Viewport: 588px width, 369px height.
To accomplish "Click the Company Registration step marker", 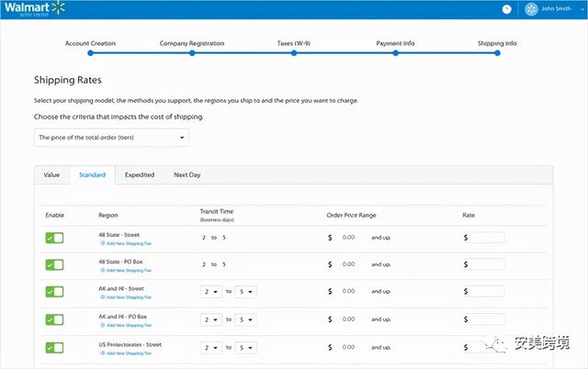I will 191,53.
